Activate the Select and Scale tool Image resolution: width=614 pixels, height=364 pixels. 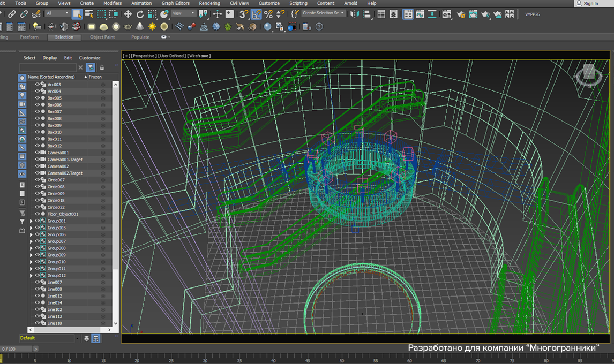point(152,14)
